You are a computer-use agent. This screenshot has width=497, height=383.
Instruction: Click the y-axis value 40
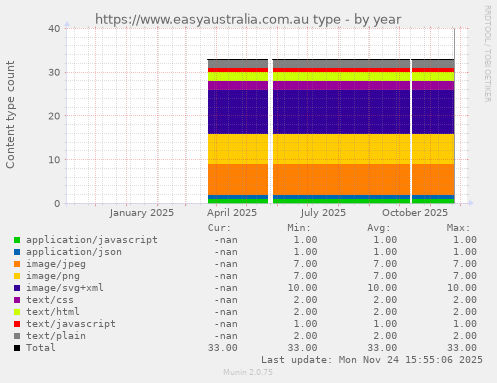coord(54,29)
